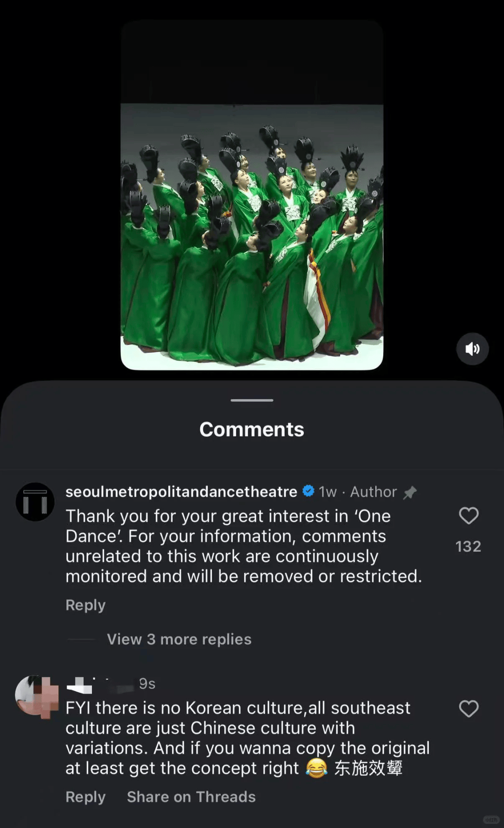Tap the 132 likes count

click(x=468, y=546)
